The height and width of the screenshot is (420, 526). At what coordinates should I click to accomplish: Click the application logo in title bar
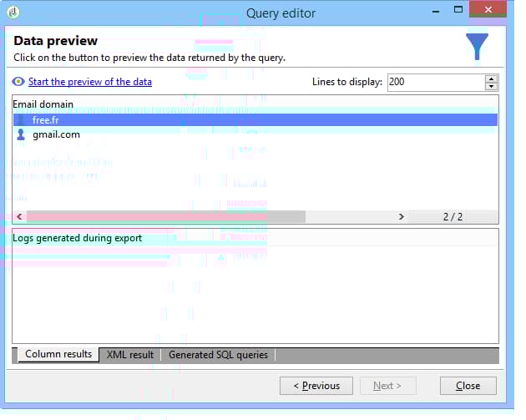tap(13, 13)
